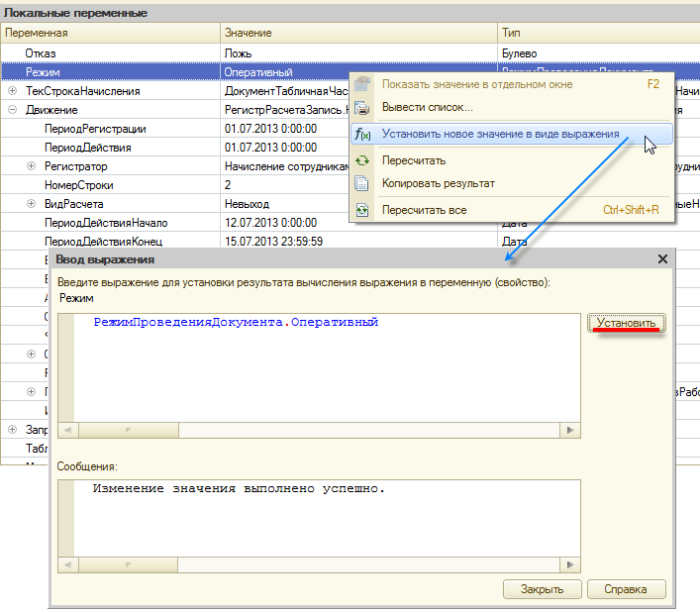Expand the ВидРасчета node
This screenshot has height=612, width=700.
coord(32,204)
